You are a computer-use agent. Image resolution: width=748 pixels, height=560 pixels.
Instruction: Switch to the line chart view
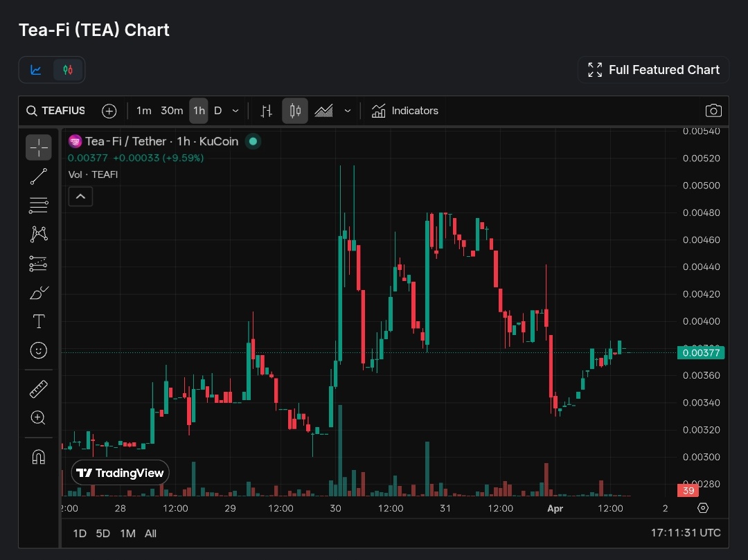[x=36, y=70]
